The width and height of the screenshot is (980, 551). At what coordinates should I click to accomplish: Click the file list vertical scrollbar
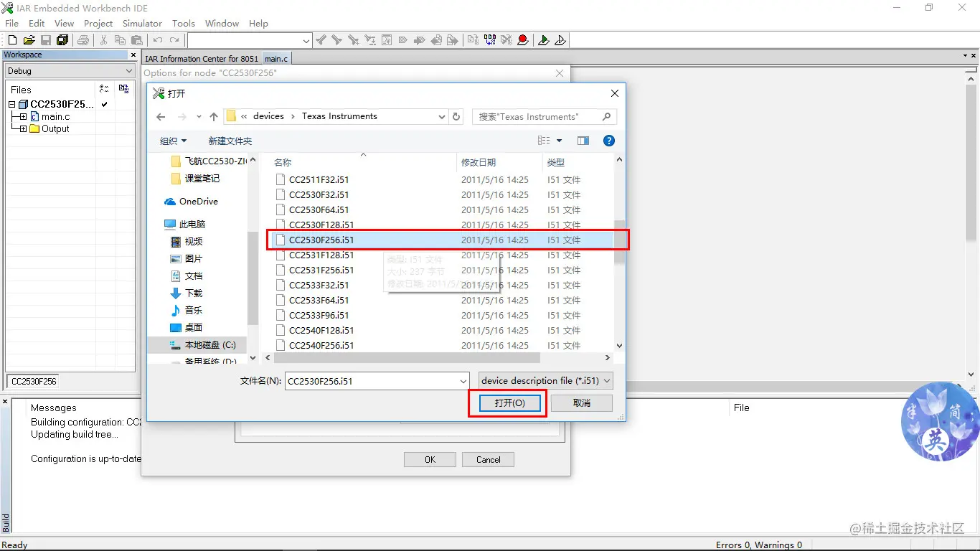[x=620, y=242]
